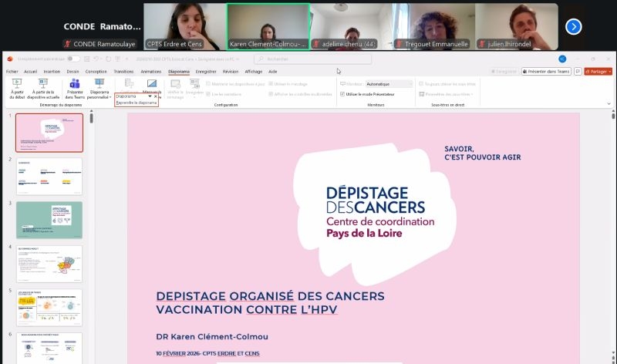The width and height of the screenshot is (617, 364).
Task: Click the Configurer le diaporama icon
Action: (129, 83)
